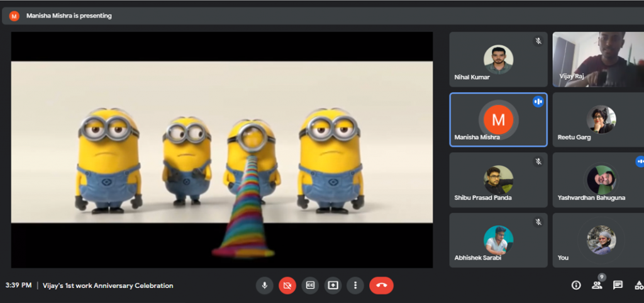Click the muted mic icon on Shibu Prasad Panda's tile
The height and width of the screenshot is (303, 644).
538,162
